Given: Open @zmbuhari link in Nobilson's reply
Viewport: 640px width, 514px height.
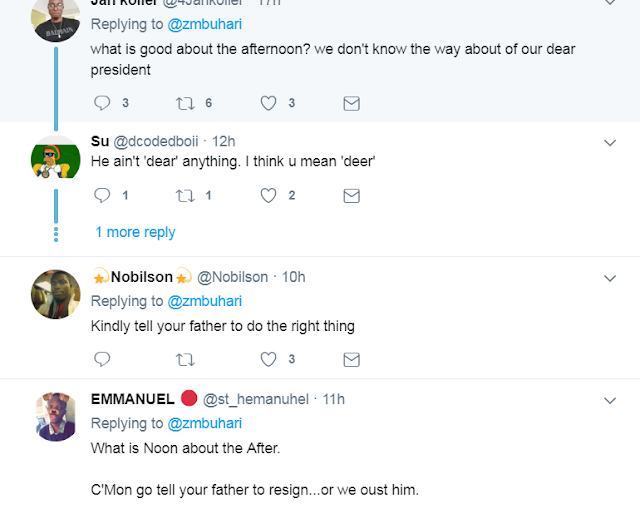Looking at the screenshot, I should [204, 301].
